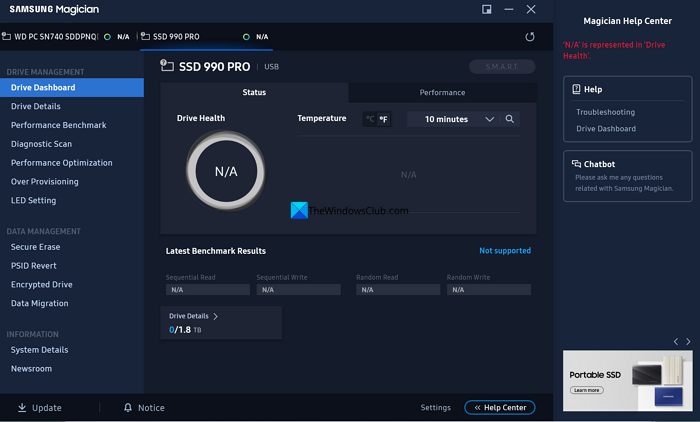Viewport: 700px width, 422px height.
Task: Collapse panel with Help Center button
Action: coord(500,407)
